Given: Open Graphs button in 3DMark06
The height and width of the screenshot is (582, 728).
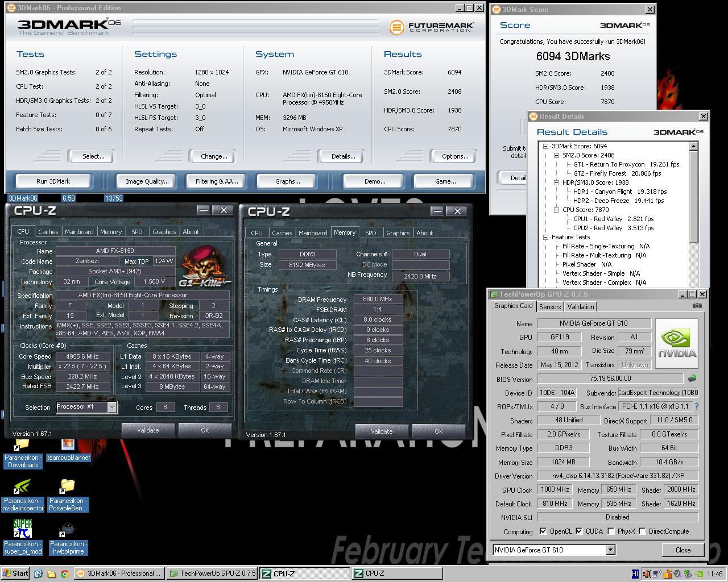Looking at the screenshot, I should 288,181.
